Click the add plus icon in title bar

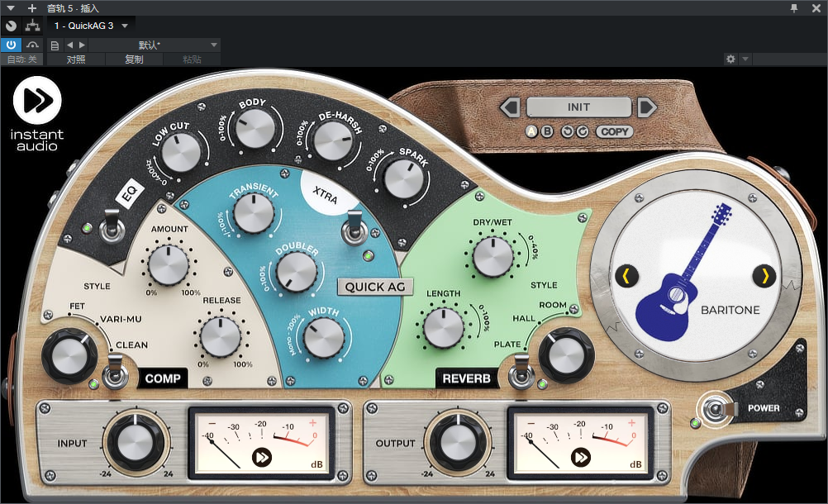tap(32, 8)
